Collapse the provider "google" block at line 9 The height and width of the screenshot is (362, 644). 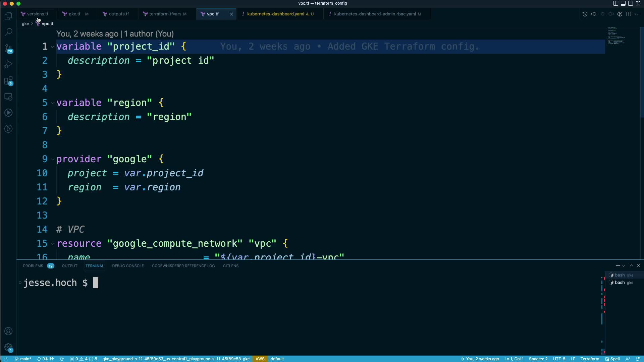coord(53,159)
